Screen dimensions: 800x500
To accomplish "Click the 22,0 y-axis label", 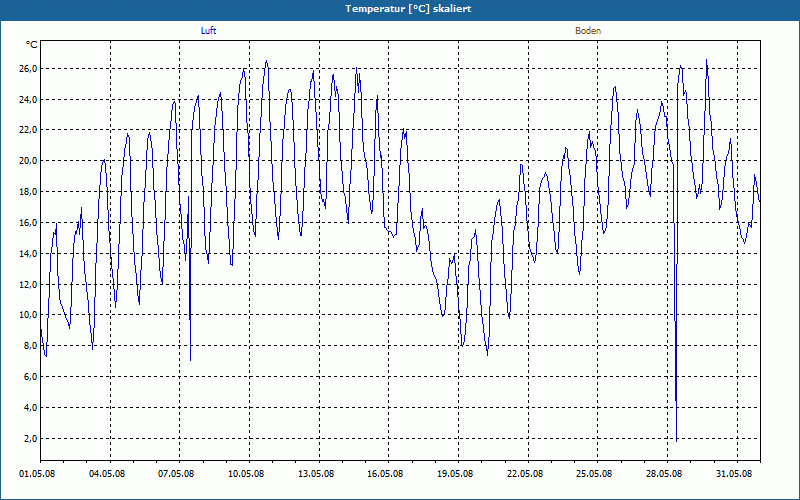I will tap(29, 130).
